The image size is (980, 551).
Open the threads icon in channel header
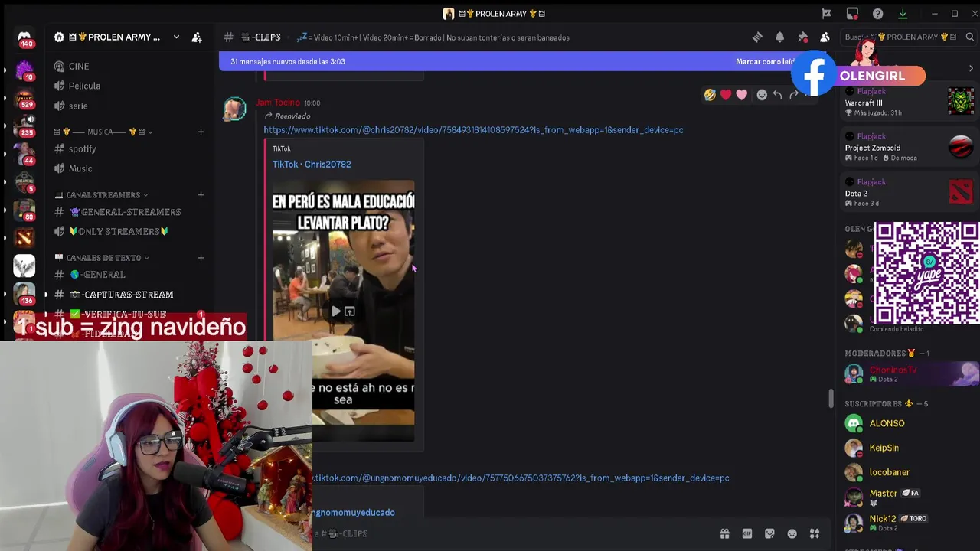757,37
